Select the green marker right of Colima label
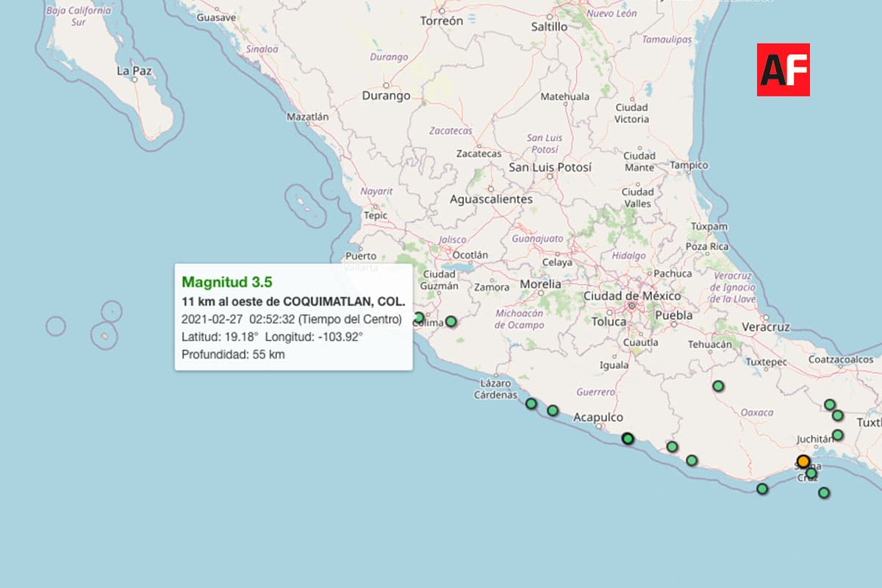This screenshot has height=588, width=882. tap(451, 321)
